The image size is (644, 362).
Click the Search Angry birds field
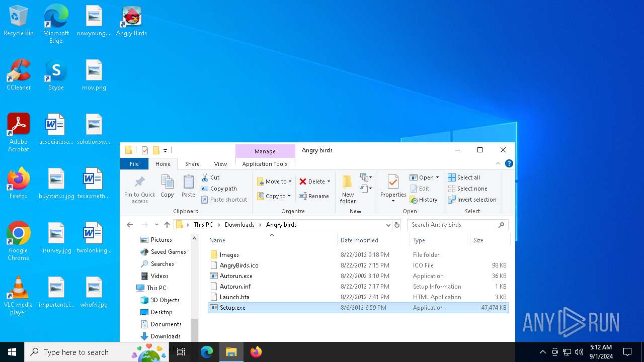[x=457, y=225]
